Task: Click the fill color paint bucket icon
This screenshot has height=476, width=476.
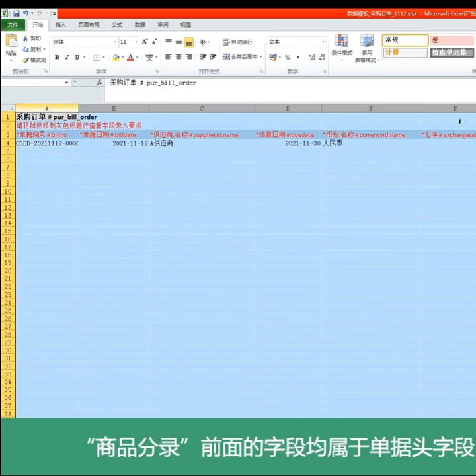Action: point(116,57)
